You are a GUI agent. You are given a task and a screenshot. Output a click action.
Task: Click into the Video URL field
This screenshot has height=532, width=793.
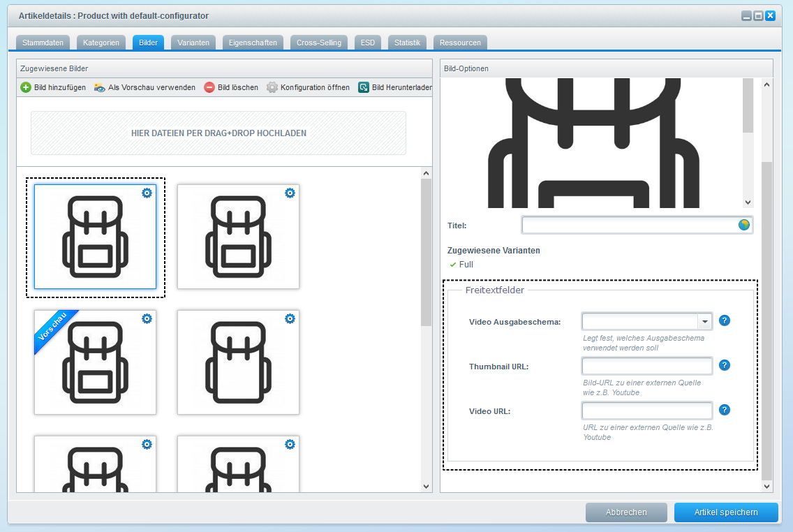[x=647, y=410]
